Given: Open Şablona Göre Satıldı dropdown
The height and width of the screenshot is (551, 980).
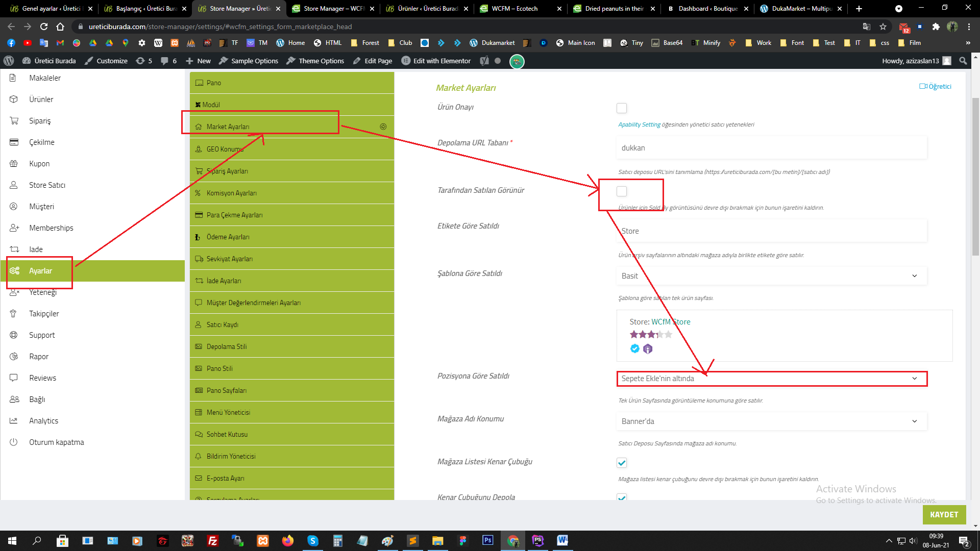Looking at the screenshot, I should pos(771,276).
